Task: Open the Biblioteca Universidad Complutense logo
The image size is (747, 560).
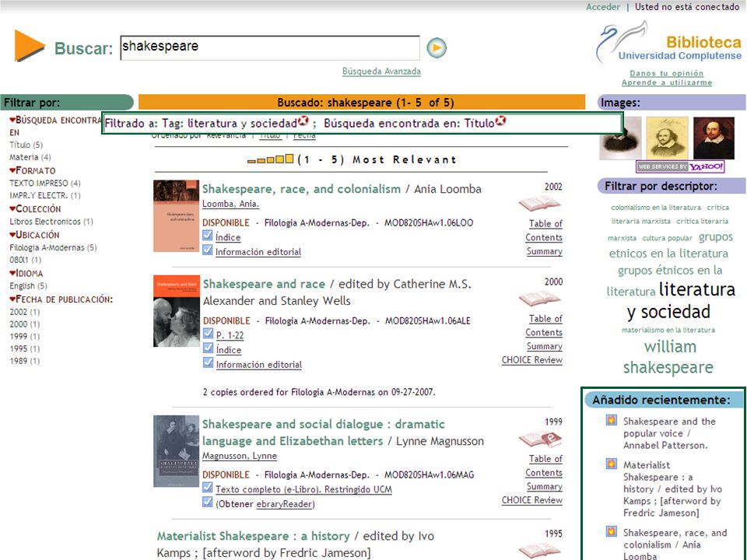Action: click(669, 42)
